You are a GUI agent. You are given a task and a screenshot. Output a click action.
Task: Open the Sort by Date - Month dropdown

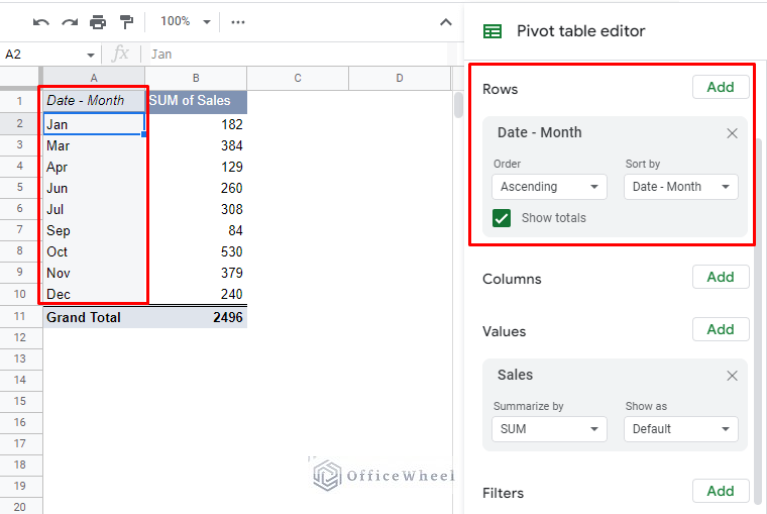click(x=681, y=187)
